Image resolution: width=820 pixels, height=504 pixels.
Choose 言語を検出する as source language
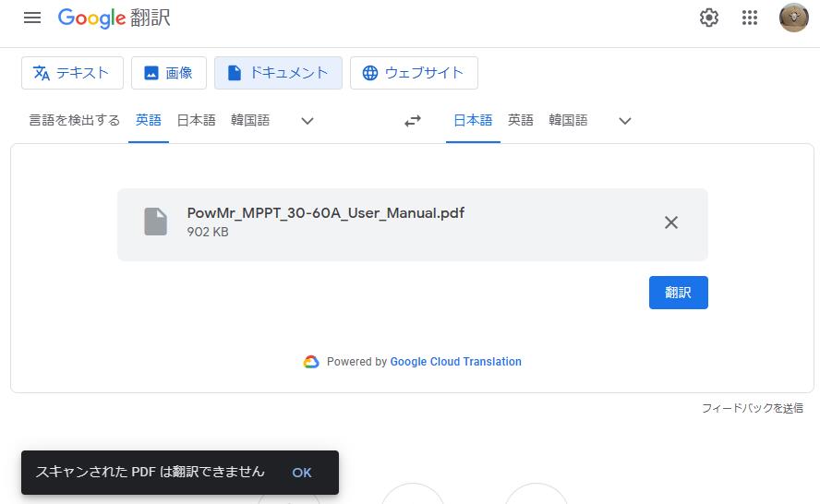[74, 120]
